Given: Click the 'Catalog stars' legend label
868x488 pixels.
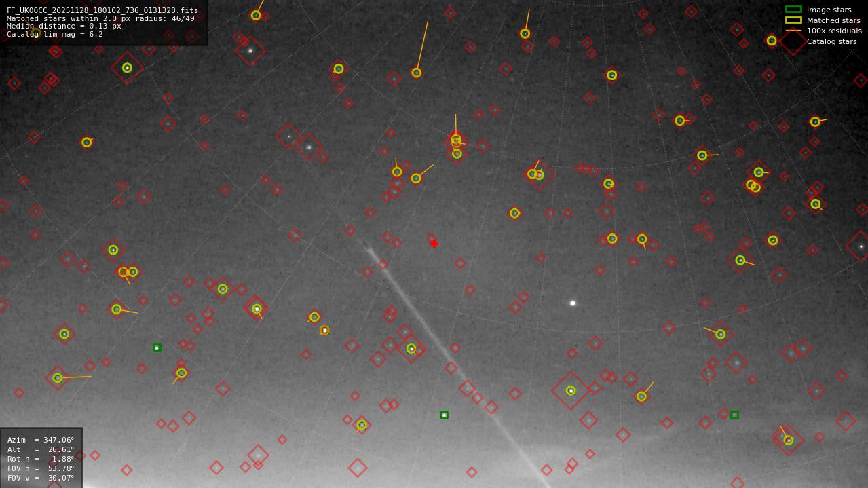Looking at the screenshot, I should [x=831, y=41].
